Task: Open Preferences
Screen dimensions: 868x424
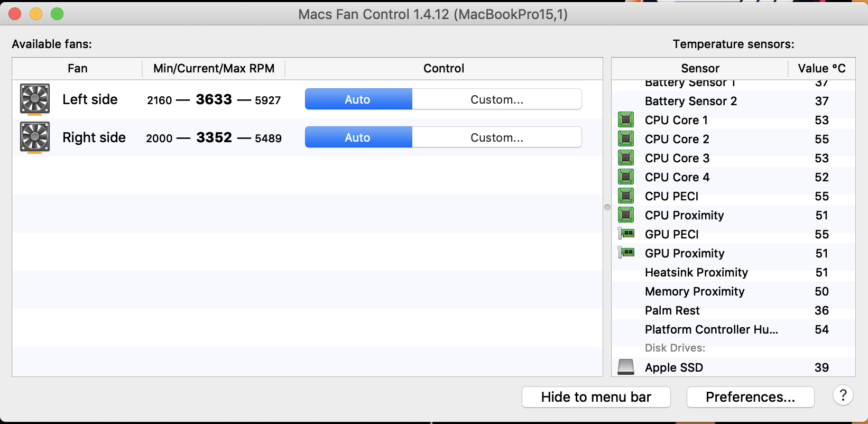Action: (750, 397)
